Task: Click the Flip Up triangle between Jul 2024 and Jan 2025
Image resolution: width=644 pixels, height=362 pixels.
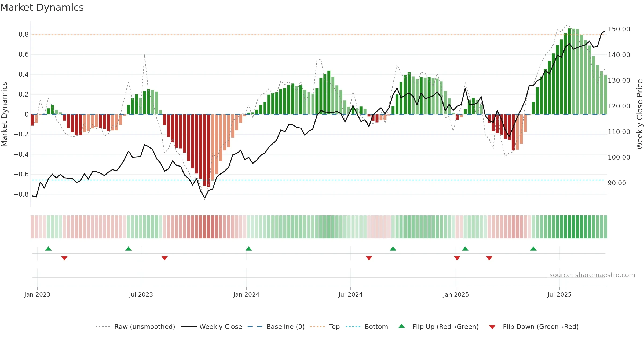Action: pyautogui.click(x=393, y=249)
